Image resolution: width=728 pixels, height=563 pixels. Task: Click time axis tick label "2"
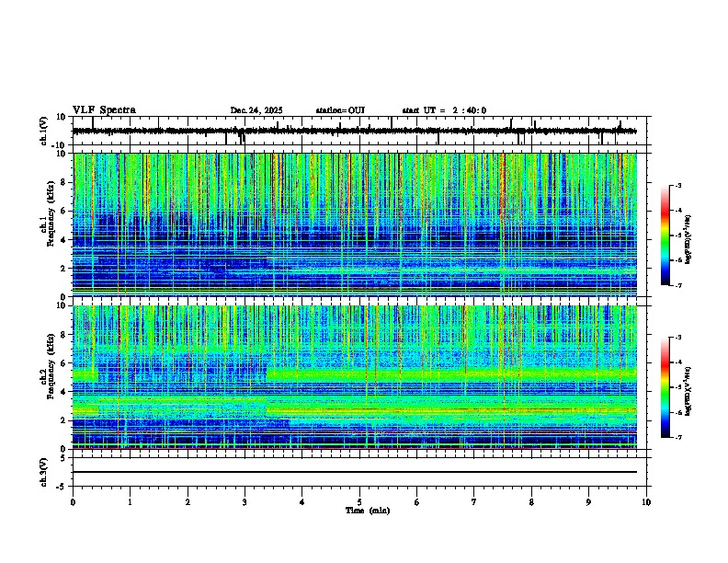point(188,502)
